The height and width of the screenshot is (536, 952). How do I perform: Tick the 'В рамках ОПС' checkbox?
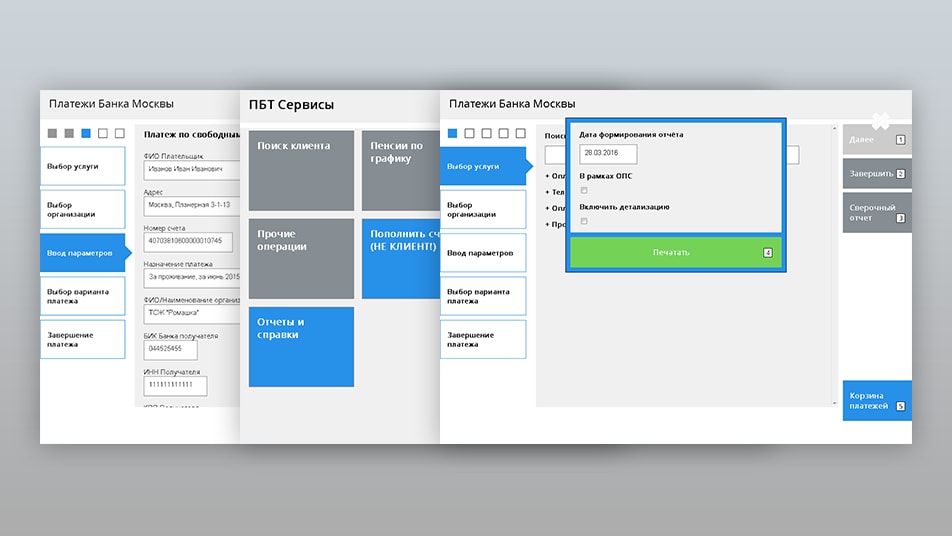(x=584, y=191)
